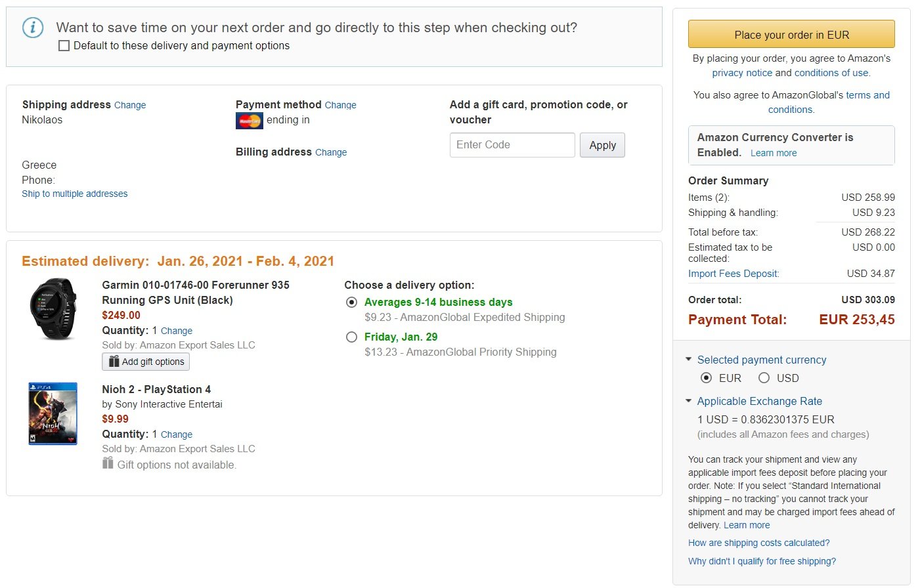Screen dimensions: 920x588
Task: Open Import Fees Deposit details
Action: tap(734, 274)
